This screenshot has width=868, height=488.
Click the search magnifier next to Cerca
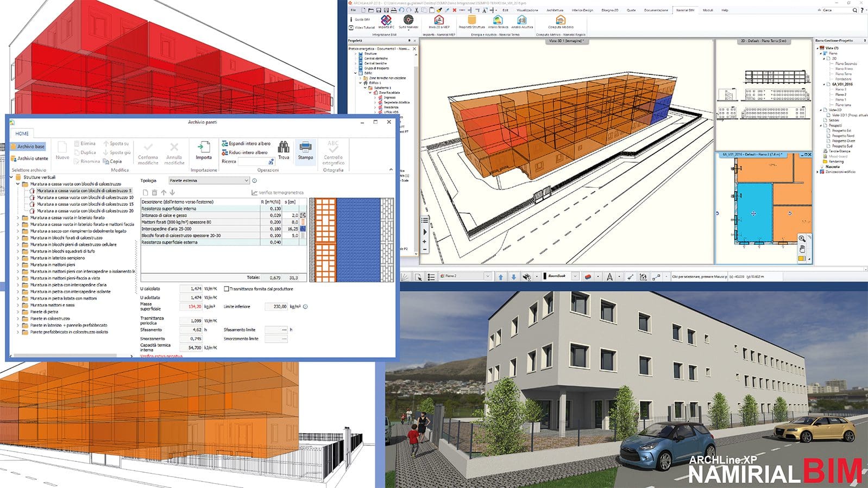(854, 10)
